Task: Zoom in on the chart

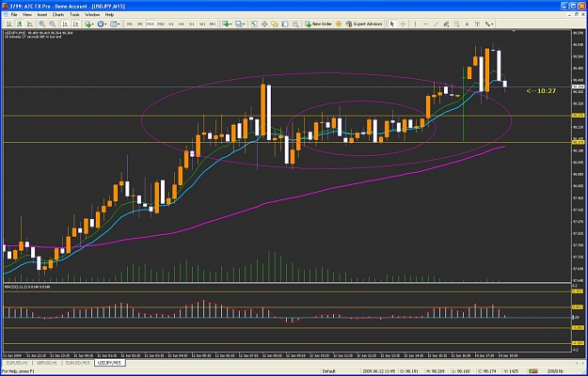Action: (x=42, y=23)
